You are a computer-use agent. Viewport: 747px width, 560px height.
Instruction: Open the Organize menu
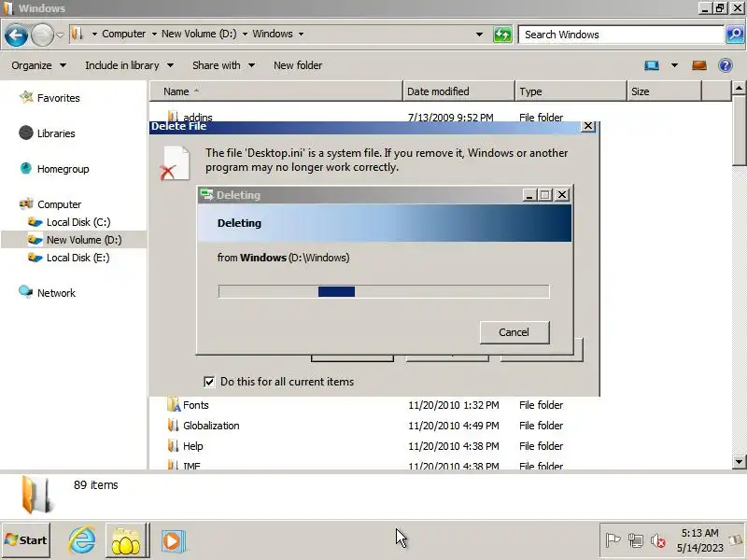pos(38,65)
